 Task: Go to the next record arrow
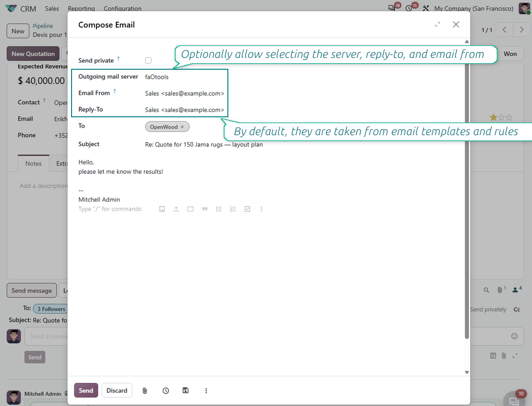[522, 30]
